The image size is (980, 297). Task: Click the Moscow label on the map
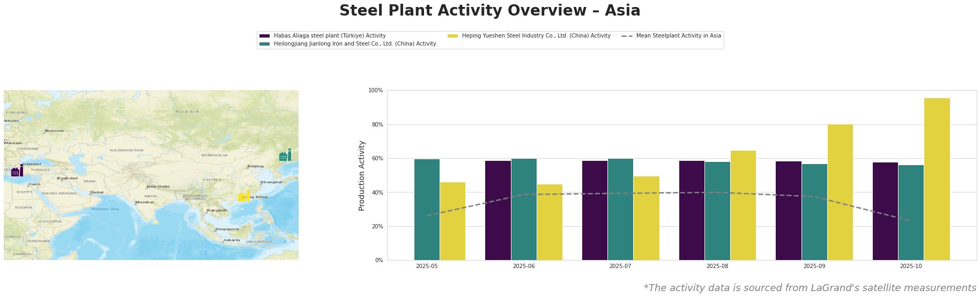click(54, 131)
